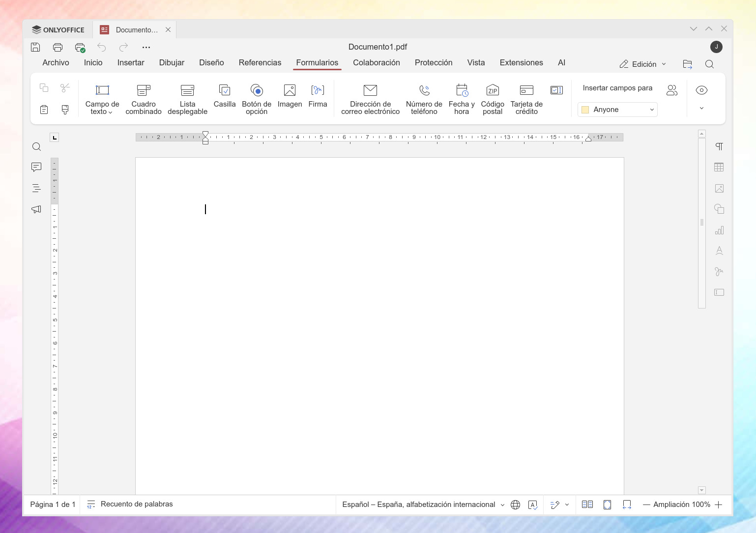Insert a Código postal field

pyautogui.click(x=492, y=98)
